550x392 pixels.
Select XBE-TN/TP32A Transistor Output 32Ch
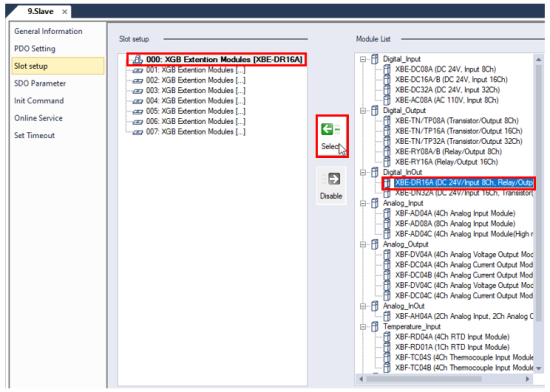click(459, 141)
